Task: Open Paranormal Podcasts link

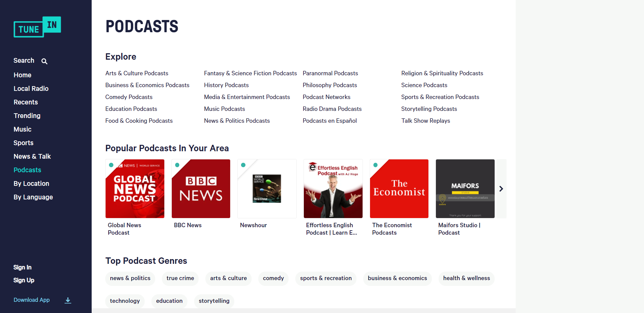Action: pos(330,73)
